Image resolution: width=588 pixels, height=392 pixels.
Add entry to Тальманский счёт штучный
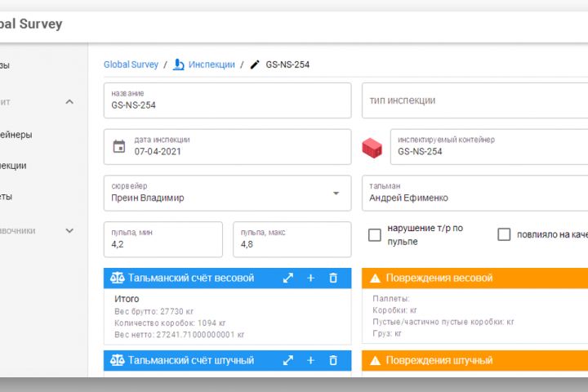click(x=310, y=360)
